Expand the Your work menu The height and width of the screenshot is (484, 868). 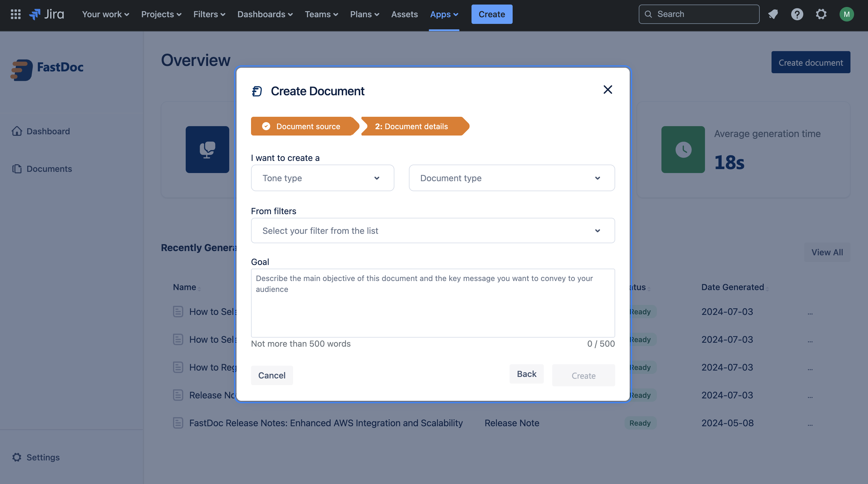pyautogui.click(x=106, y=14)
